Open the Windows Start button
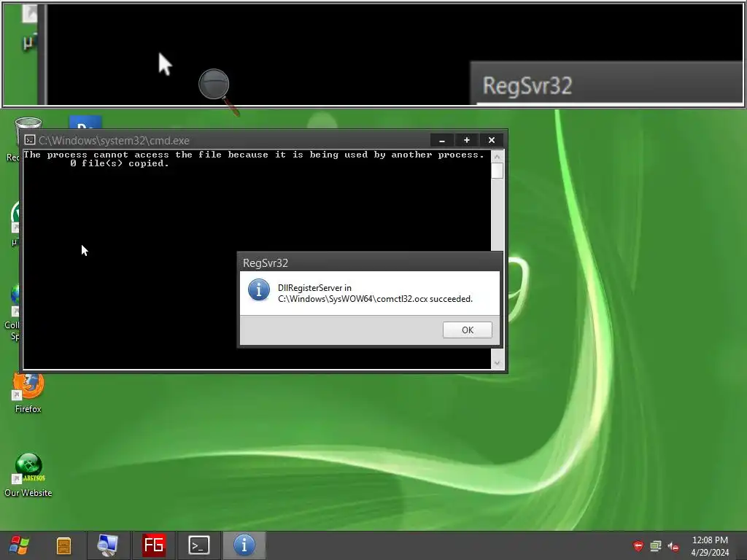The width and height of the screenshot is (747, 560). pos(19,545)
